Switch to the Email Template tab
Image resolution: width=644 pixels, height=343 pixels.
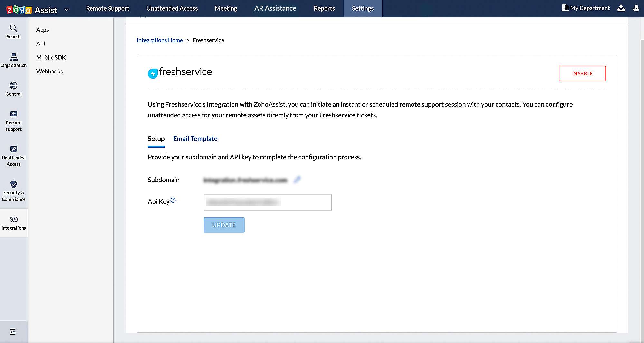195,139
